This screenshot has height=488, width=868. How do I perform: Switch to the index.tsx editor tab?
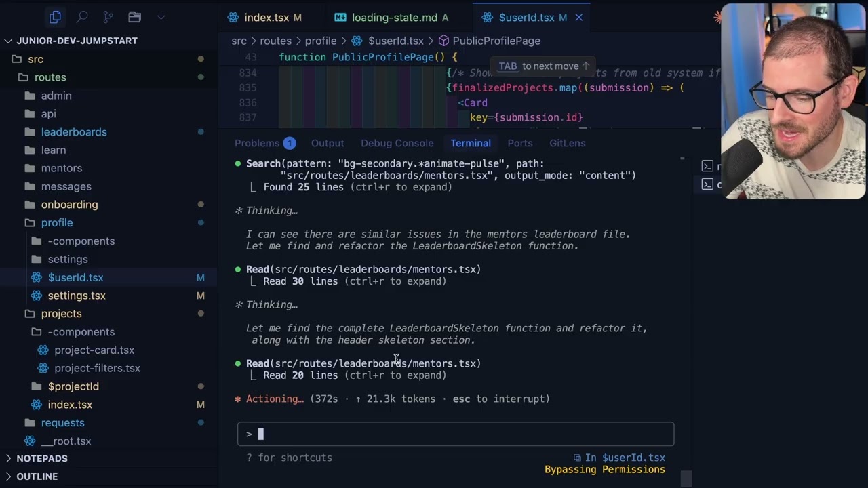[265, 18]
